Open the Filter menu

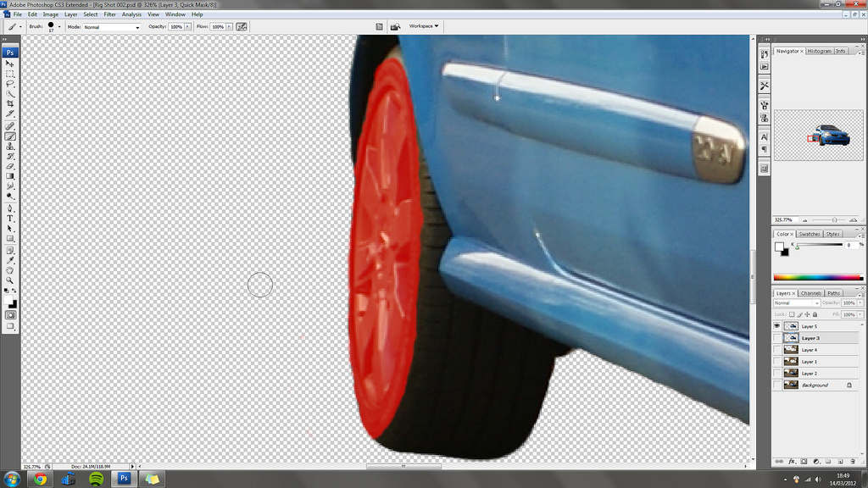click(110, 14)
